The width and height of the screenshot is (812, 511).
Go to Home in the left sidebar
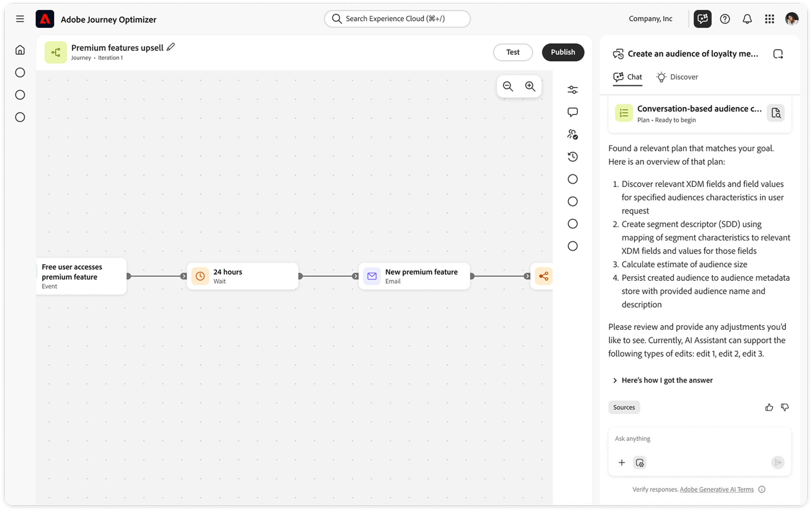[20, 50]
